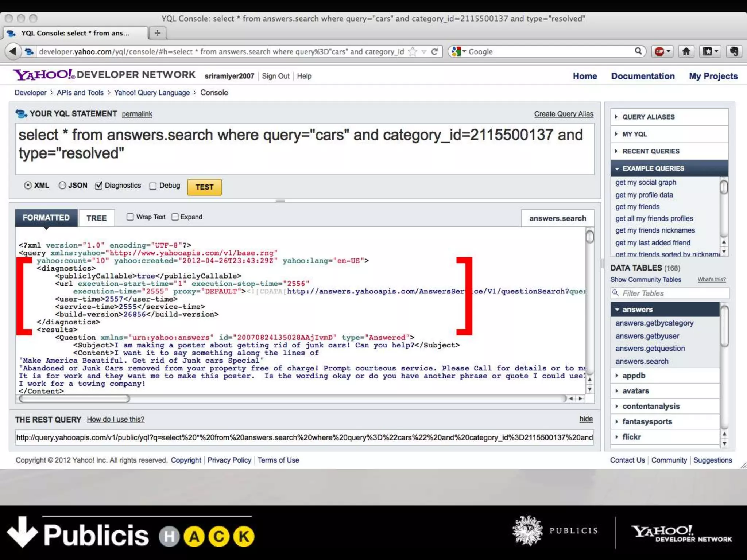Click the bookmark star icon in the address bar
The height and width of the screenshot is (560, 747).
pyautogui.click(x=413, y=52)
